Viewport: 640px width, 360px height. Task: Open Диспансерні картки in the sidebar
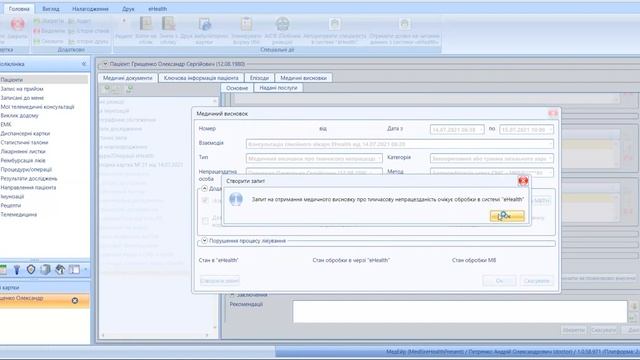click(x=25, y=133)
